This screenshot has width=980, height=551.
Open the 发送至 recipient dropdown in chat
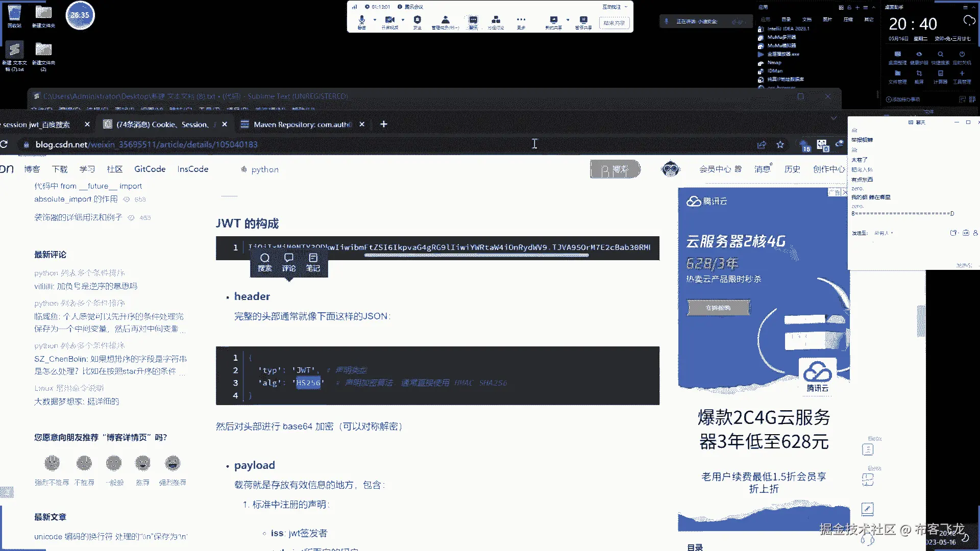click(884, 233)
